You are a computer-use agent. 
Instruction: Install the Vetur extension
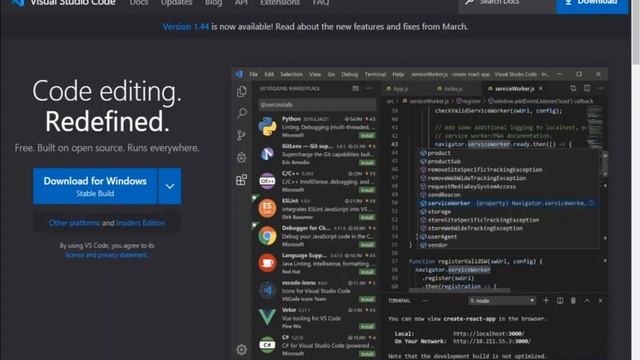tap(367, 326)
